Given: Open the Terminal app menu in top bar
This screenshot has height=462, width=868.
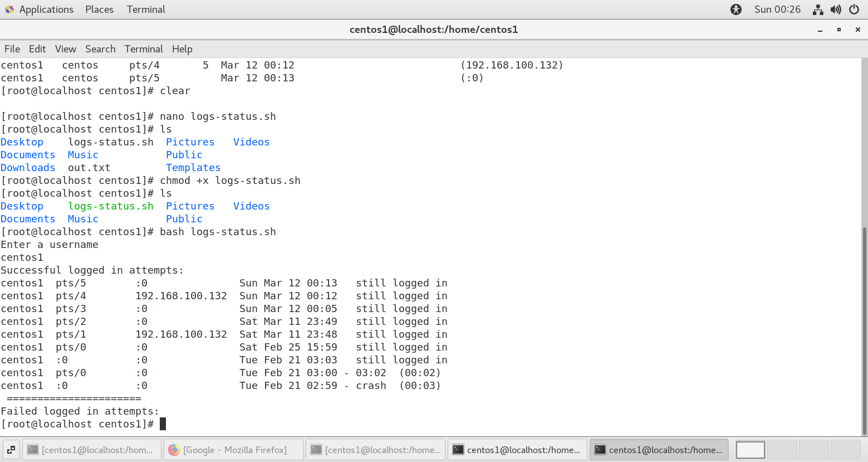Looking at the screenshot, I should click(146, 9).
